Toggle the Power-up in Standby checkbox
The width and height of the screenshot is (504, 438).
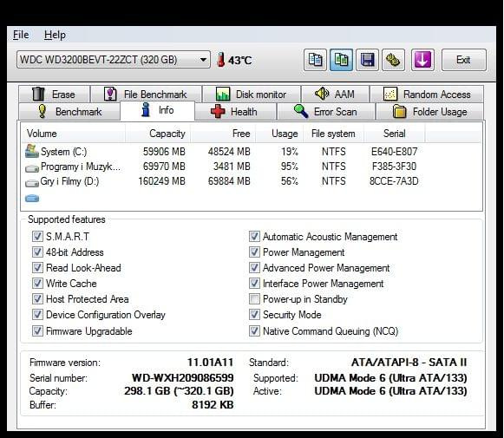click(254, 299)
